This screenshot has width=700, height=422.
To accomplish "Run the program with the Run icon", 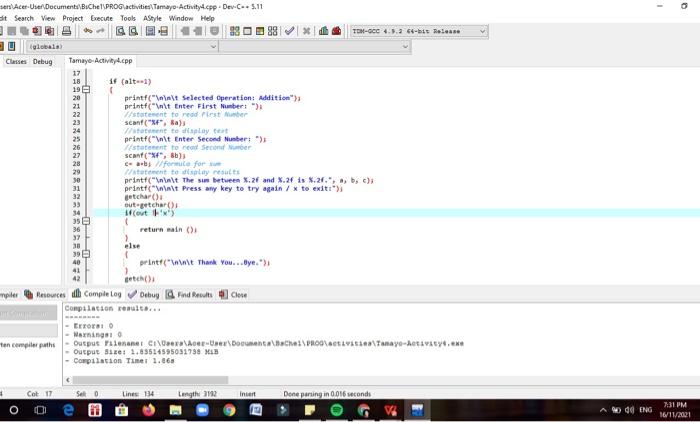I will tap(247, 31).
